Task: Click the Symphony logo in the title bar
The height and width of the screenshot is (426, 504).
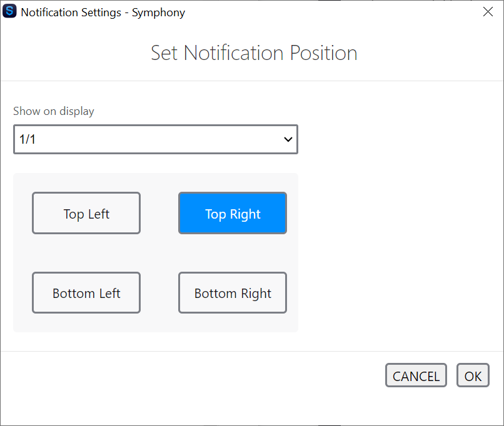Action: click(9, 12)
